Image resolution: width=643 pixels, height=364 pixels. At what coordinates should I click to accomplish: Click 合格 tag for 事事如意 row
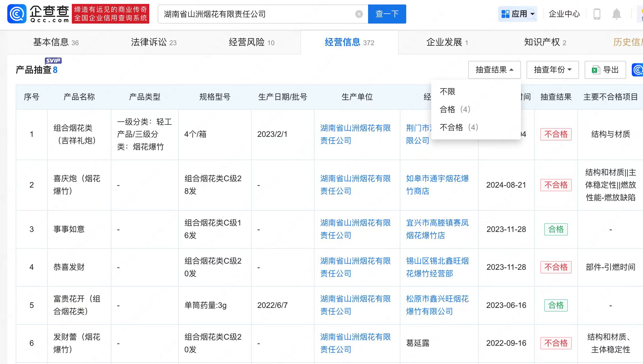click(556, 229)
